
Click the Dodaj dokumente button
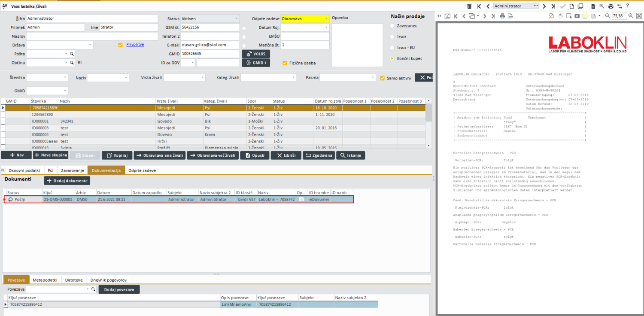(x=67, y=181)
